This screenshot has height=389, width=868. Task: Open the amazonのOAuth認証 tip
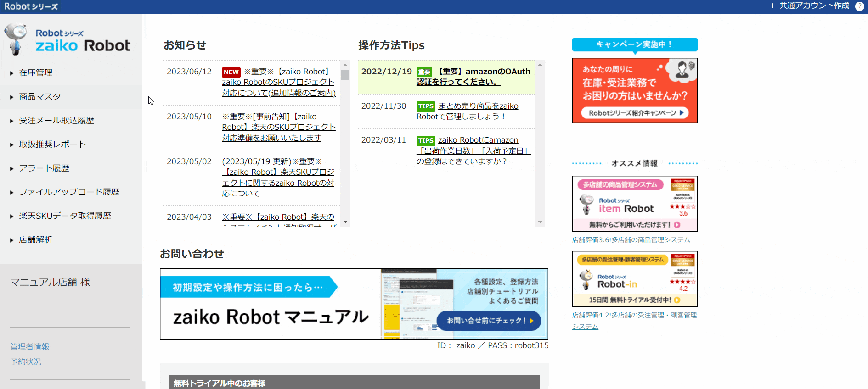click(x=473, y=77)
